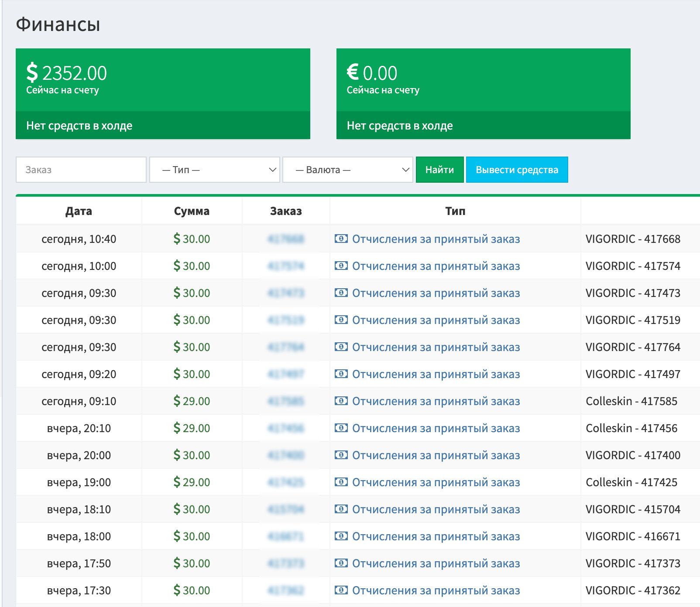Click money icon in VIGORDIC - 416671 row
The width and height of the screenshot is (700, 607).
(341, 536)
